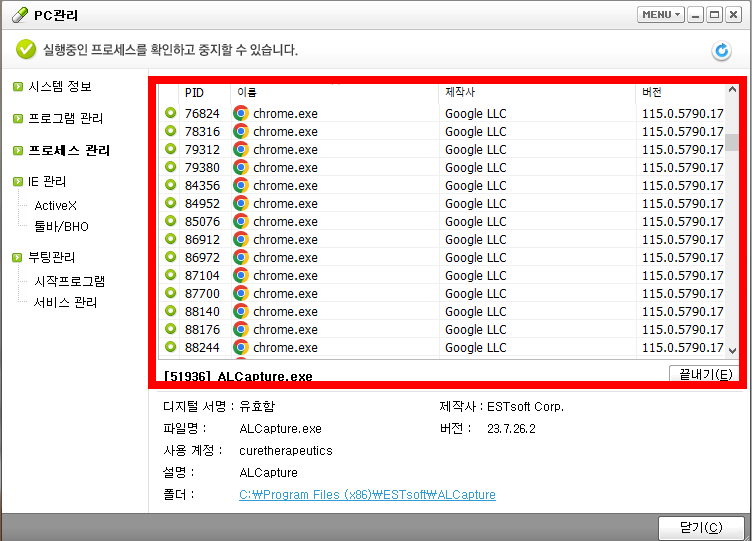Click the refresh process list icon
752x541 pixels.
721,50
